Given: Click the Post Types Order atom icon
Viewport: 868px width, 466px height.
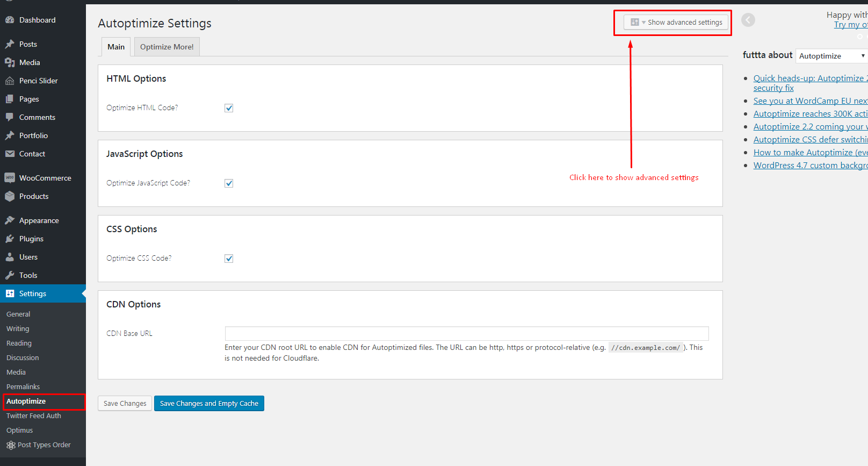Looking at the screenshot, I should pyautogui.click(x=11, y=445).
